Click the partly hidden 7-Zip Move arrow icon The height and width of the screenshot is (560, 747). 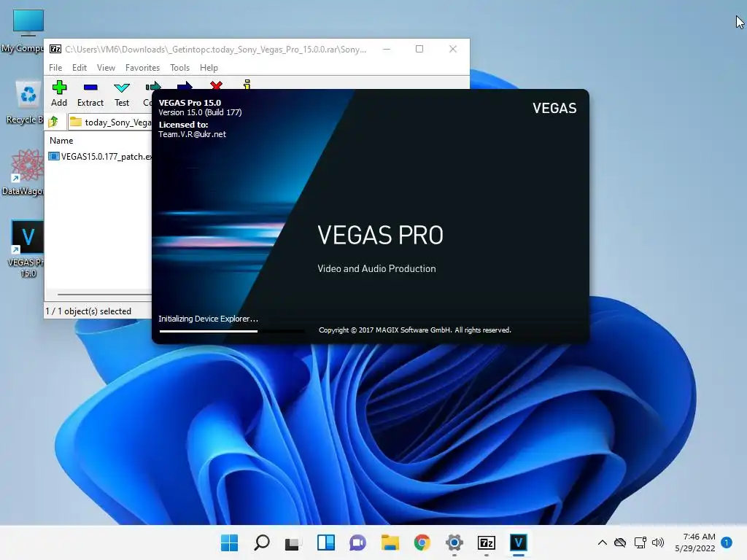tap(185, 85)
